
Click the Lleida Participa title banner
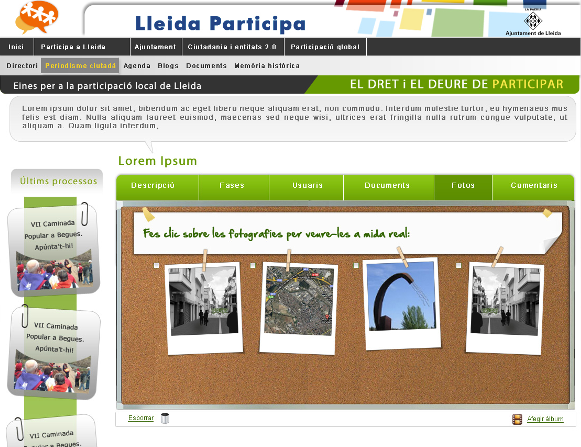point(220,24)
